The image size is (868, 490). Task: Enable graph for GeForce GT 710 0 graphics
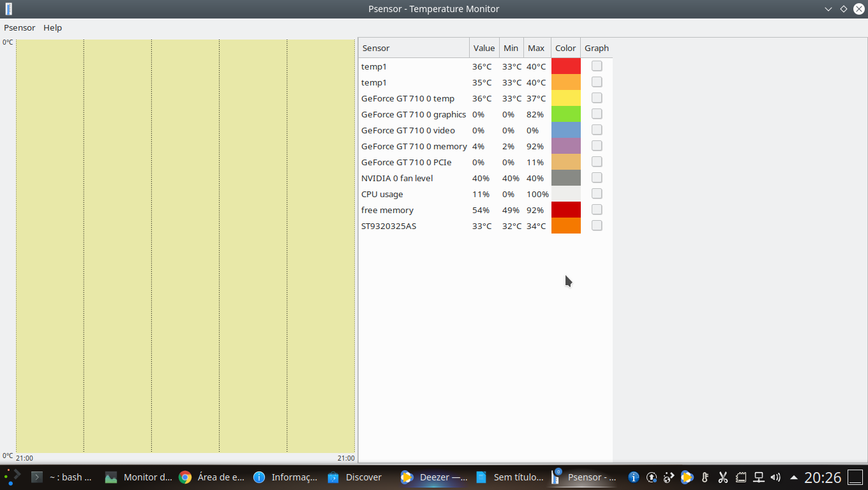597,114
